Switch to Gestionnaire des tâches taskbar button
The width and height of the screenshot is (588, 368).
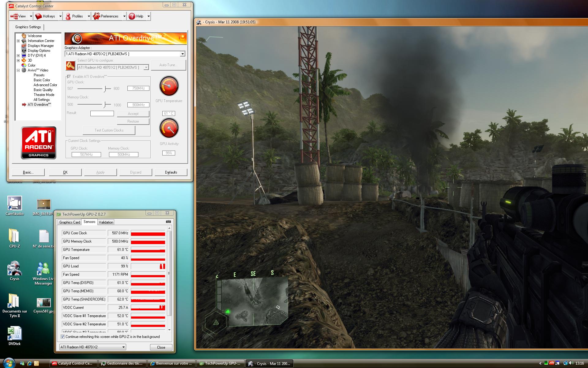123,363
